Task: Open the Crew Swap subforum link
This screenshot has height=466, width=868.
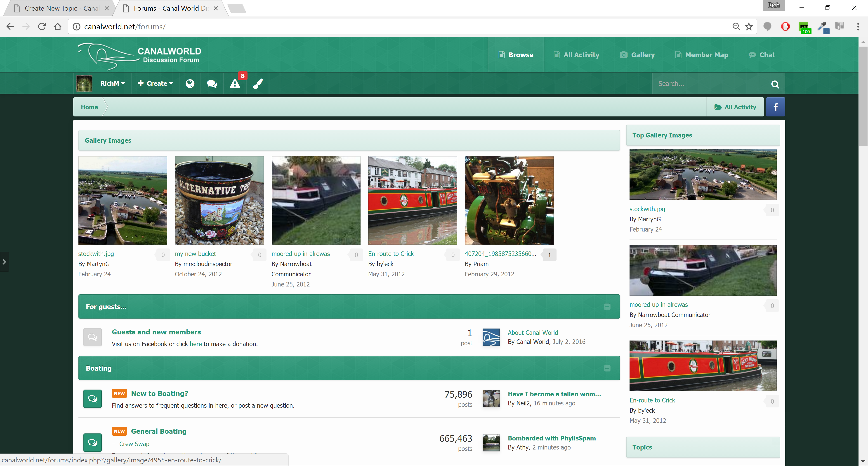Action: (134, 444)
